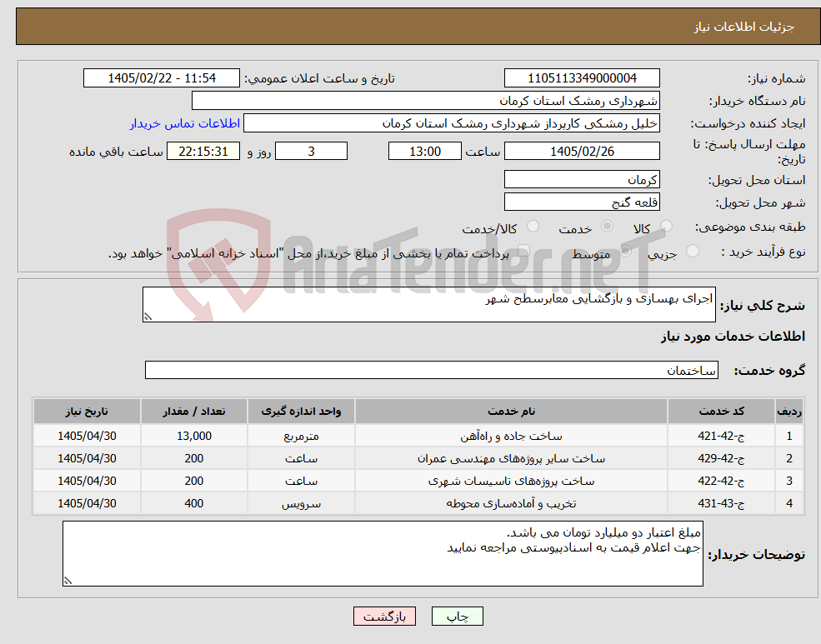This screenshot has height=644, width=821.
Task: Select the کالا radio button
Action: (666, 226)
